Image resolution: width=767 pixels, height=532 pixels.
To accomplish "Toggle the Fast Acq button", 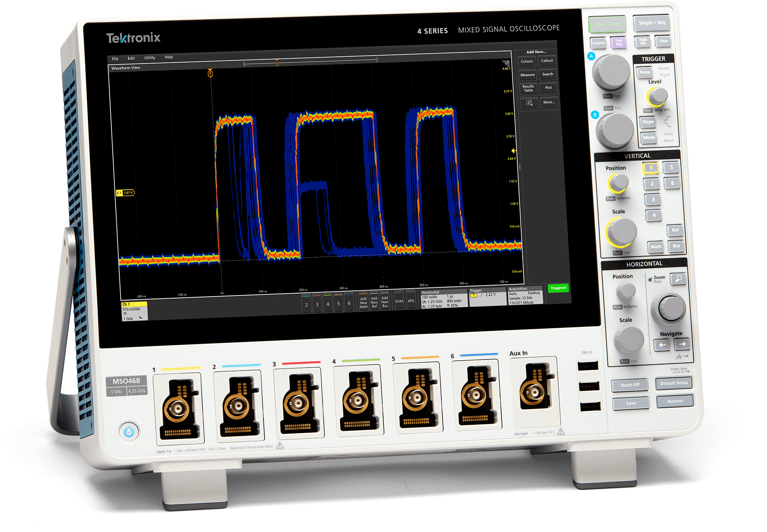I will coord(619,42).
